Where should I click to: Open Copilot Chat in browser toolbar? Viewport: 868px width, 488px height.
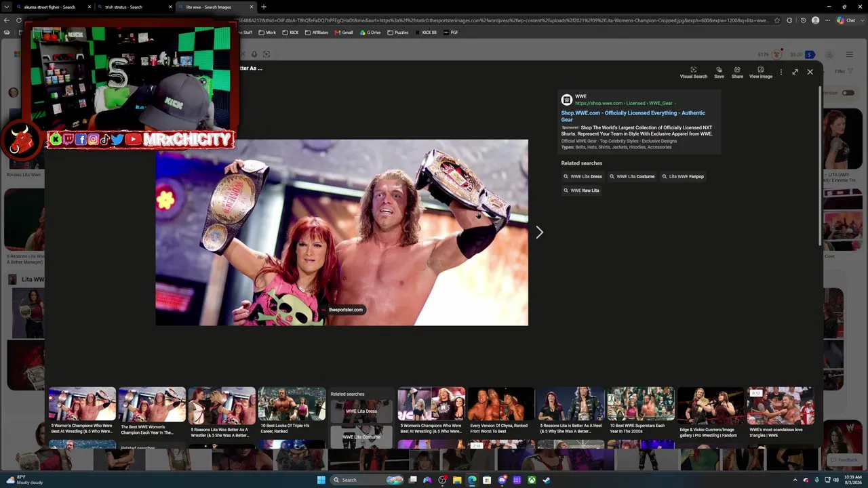pyautogui.click(x=846, y=20)
